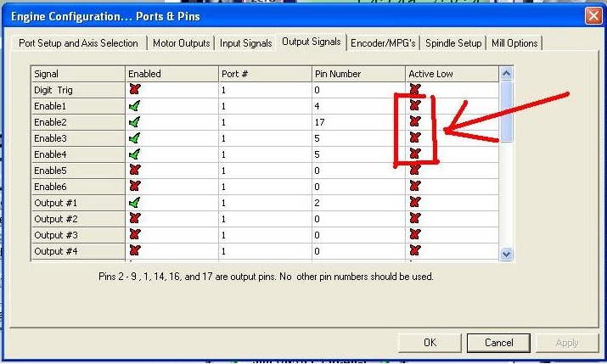Click Pin Number cell for Enable2
Viewport: 607px width, 364px height.
point(357,122)
